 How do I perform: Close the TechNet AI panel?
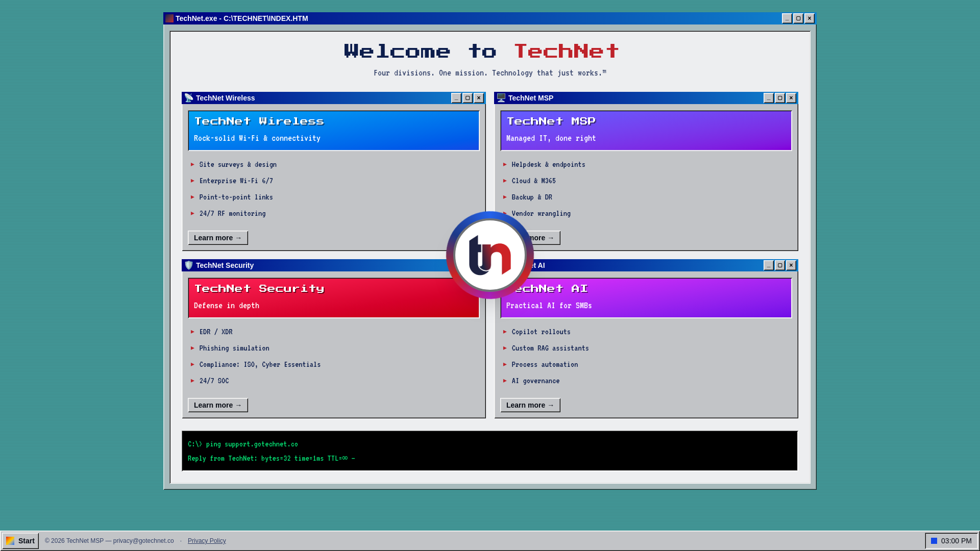coord(791,265)
